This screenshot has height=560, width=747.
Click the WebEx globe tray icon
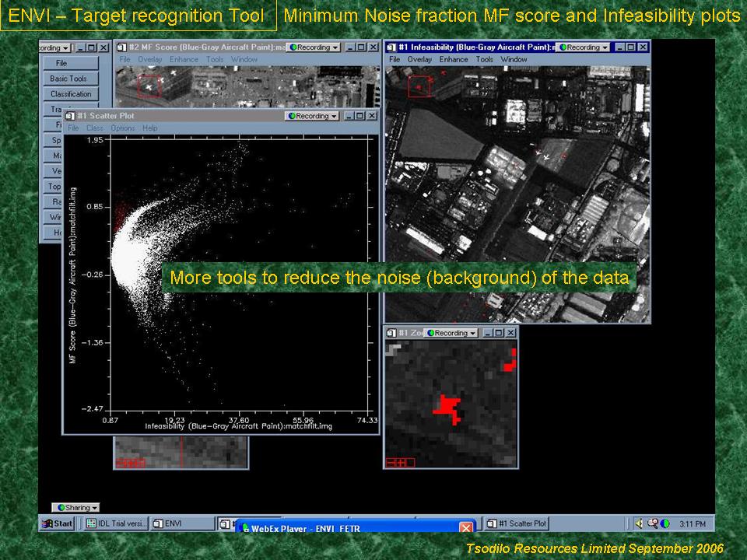coord(665,523)
